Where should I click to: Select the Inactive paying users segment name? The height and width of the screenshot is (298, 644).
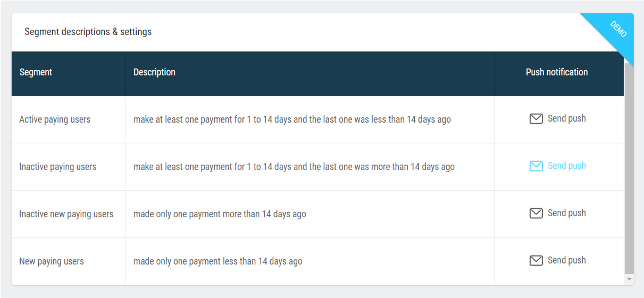[x=58, y=167]
